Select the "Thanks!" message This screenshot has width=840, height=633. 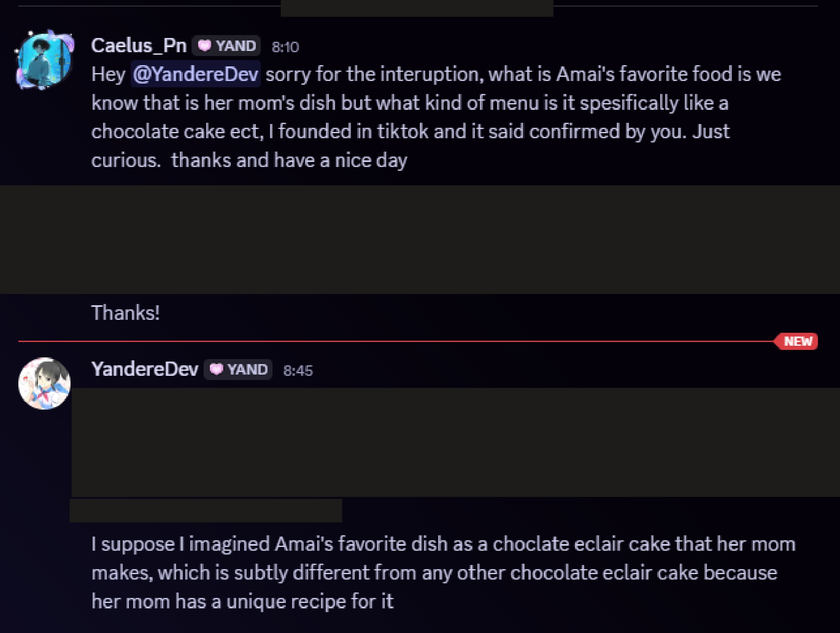click(126, 313)
